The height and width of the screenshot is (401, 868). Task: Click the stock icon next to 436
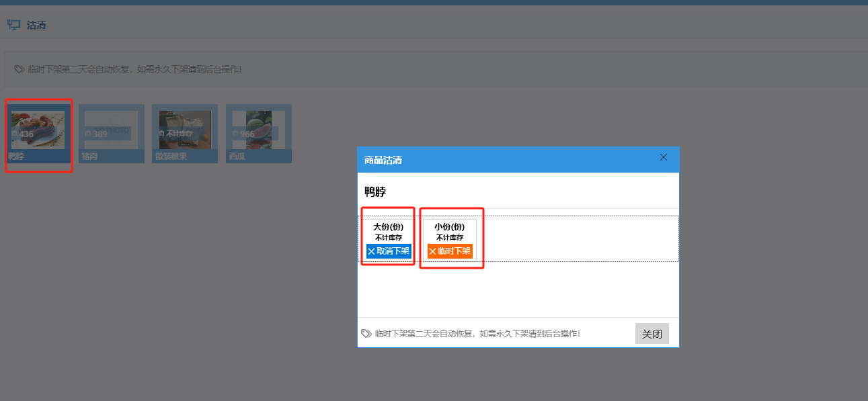tap(14, 134)
